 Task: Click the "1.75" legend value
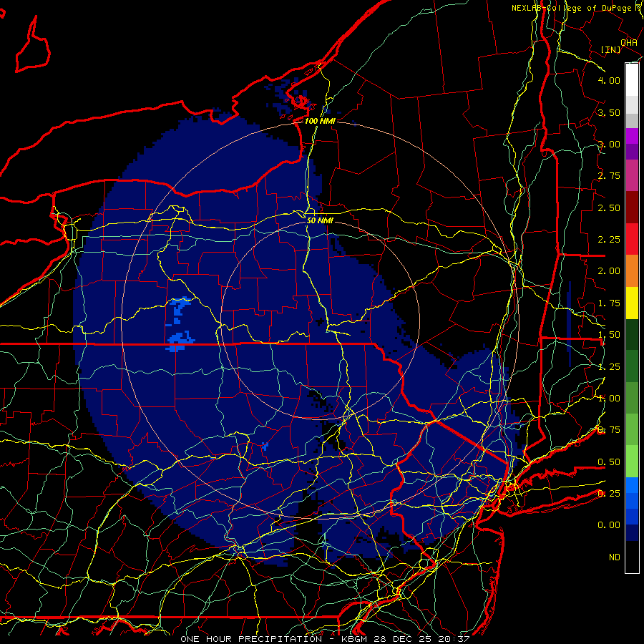609,303
